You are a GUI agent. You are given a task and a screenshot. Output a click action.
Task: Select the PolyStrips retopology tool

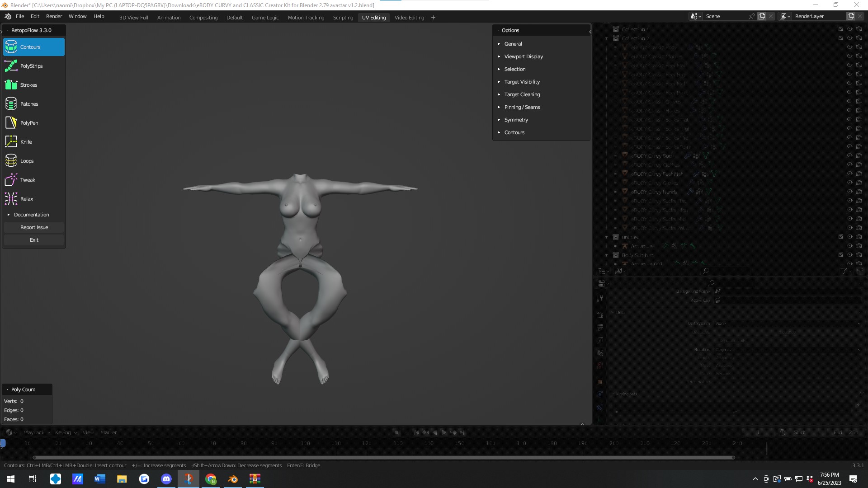tap(31, 66)
